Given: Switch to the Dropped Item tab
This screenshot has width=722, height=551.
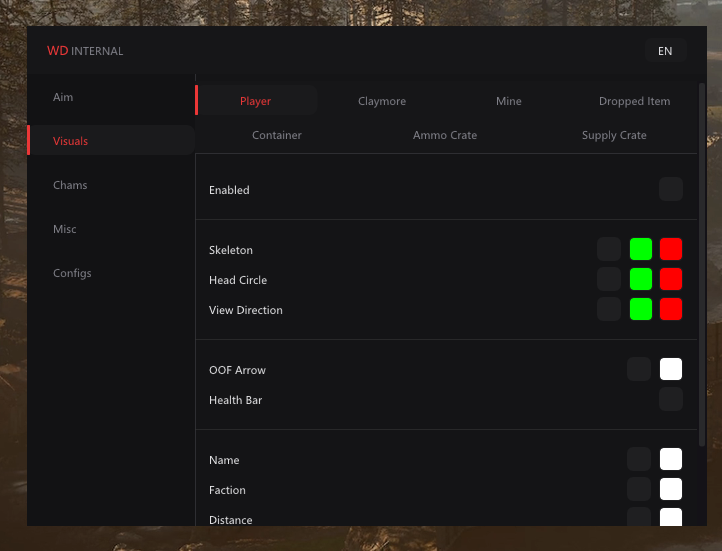Looking at the screenshot, I should (x=634, y=101).
